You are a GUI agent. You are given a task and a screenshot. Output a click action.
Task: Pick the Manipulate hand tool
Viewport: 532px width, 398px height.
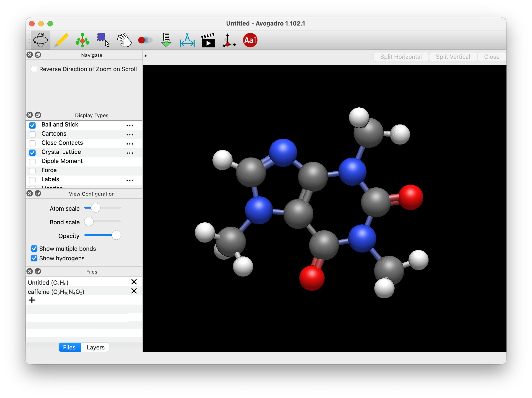coord(125,40)
